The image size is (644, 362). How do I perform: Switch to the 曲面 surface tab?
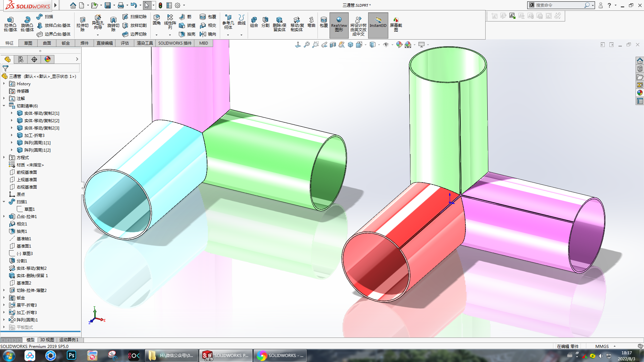click(47, 43)
